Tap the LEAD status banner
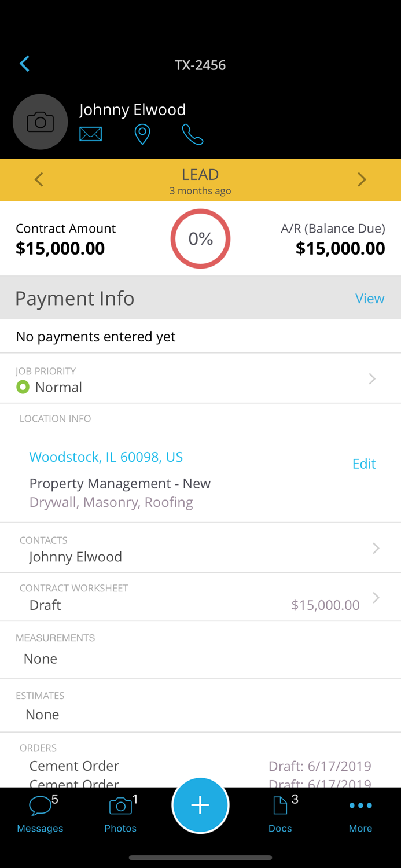401x868 pixels. 200,174
